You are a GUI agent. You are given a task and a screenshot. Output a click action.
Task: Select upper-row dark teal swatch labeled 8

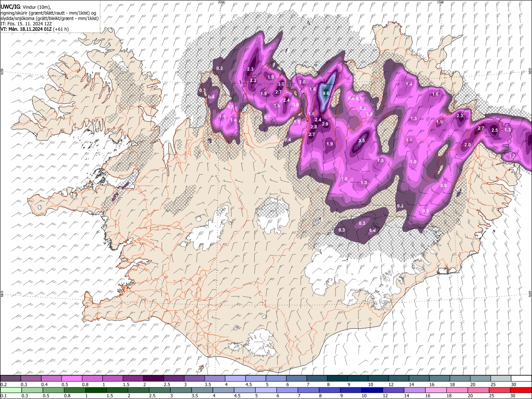pos(337,379)
